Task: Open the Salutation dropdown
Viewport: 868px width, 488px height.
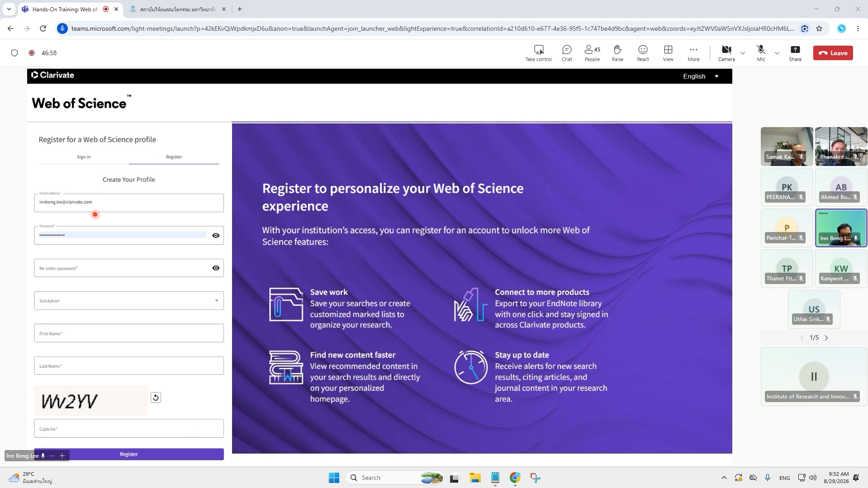Action: click(x=129, y=301)
